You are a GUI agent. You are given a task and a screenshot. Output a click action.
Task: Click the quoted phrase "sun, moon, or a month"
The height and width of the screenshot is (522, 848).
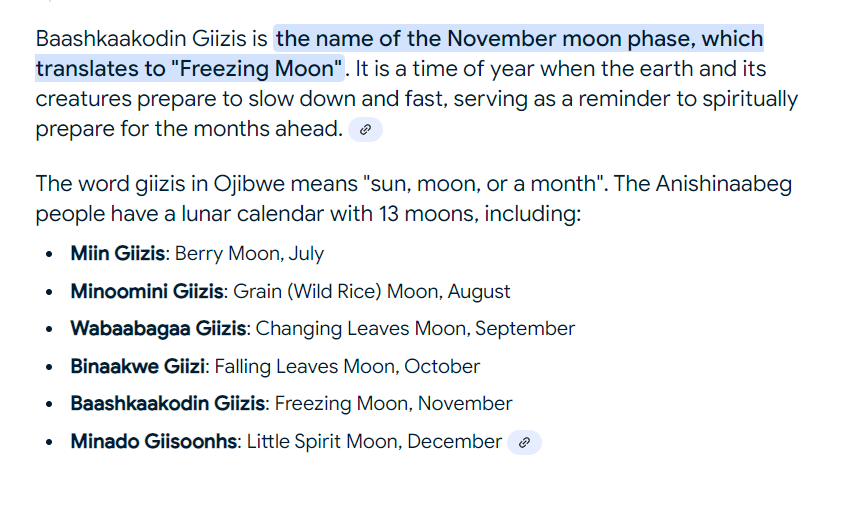tap(485, 184)
